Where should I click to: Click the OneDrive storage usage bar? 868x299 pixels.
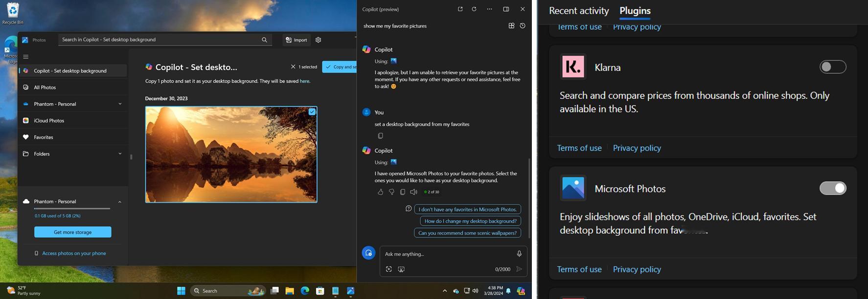tap(72, 209)
